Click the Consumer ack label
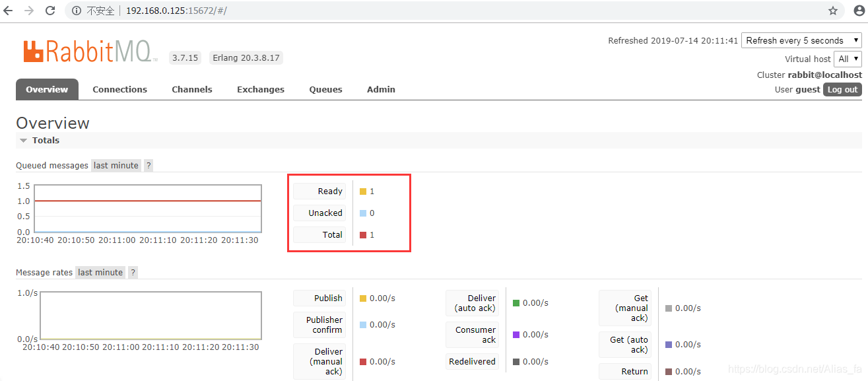Viewport: 868px width, 381px height. click(473, 335)
